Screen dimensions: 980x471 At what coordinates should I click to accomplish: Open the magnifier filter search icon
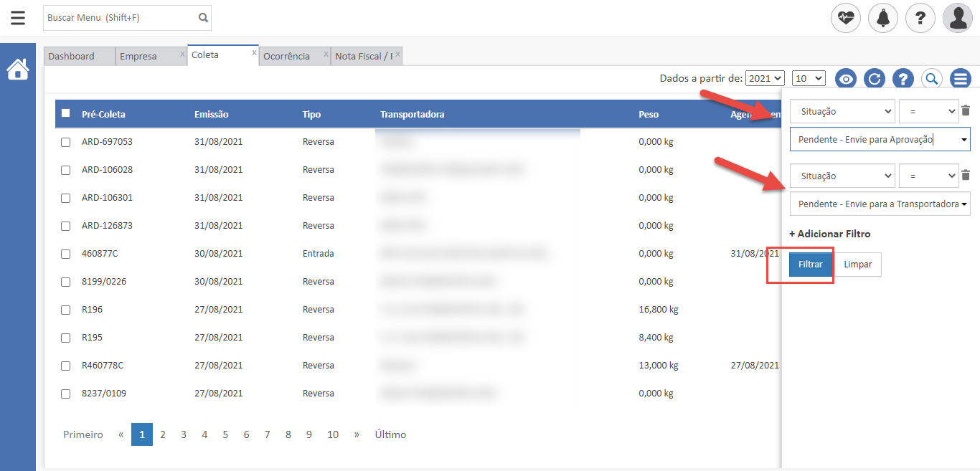tap(931, 79)
